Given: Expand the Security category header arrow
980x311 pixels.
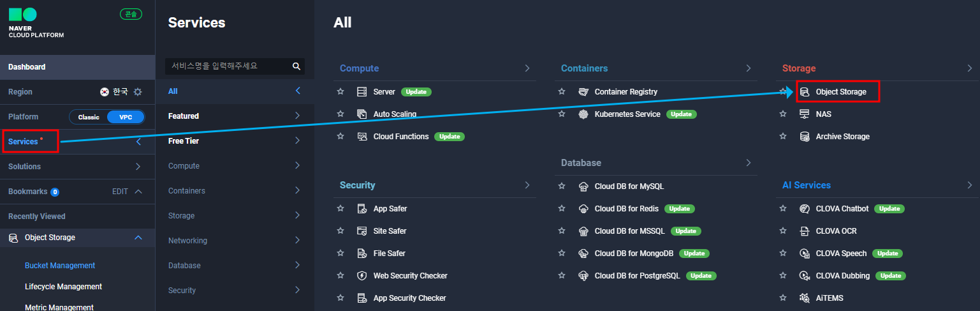Looking at the screenshot, I should click(x=527, y=185).
